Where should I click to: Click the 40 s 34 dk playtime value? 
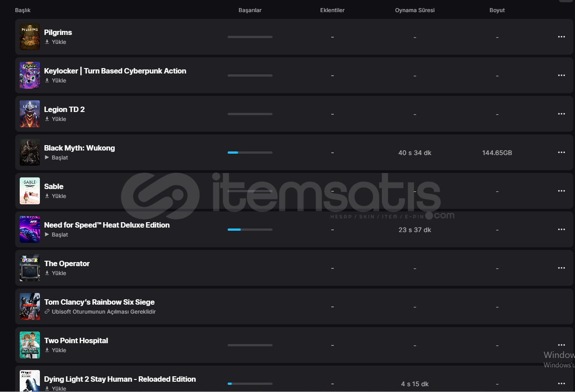click(415, 153)
